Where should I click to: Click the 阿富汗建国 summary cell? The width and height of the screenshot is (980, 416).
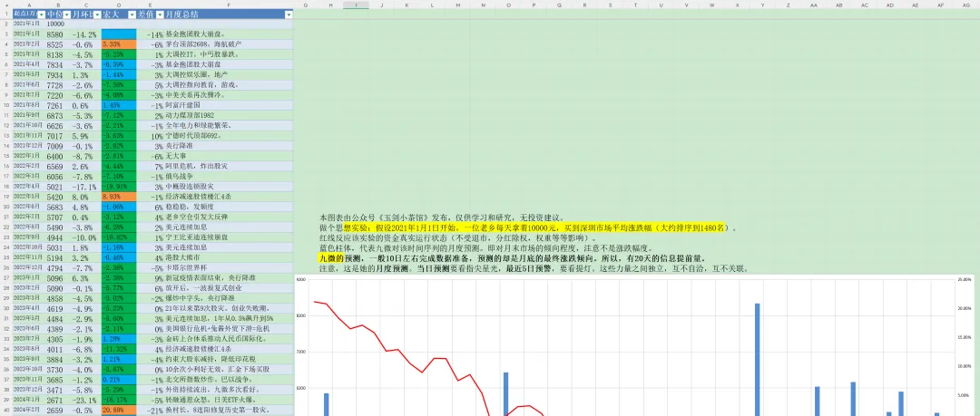(229, 105)
